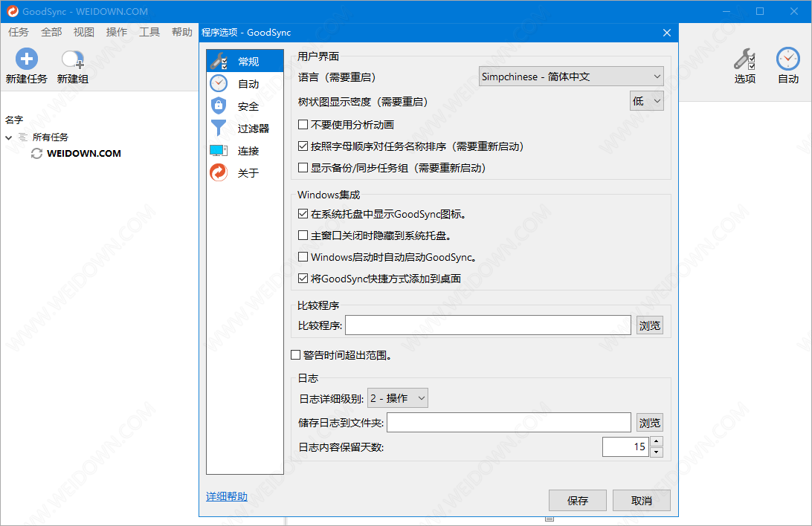The image size is (812, 526).
Task: Click the 保存 button
Action: (x=578, y=501)
